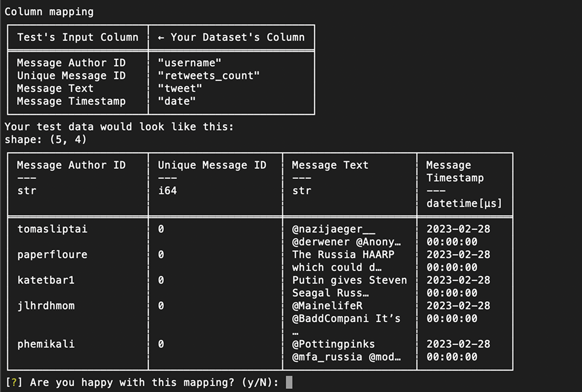Viewport: 582px width, 392px height.
Task: Click the "date" dataset column value
Action: [177, 101]
